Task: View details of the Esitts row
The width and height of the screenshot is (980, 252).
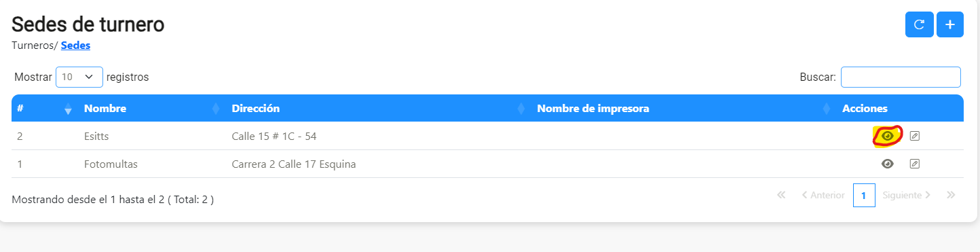Action: [x=887, y=136]
